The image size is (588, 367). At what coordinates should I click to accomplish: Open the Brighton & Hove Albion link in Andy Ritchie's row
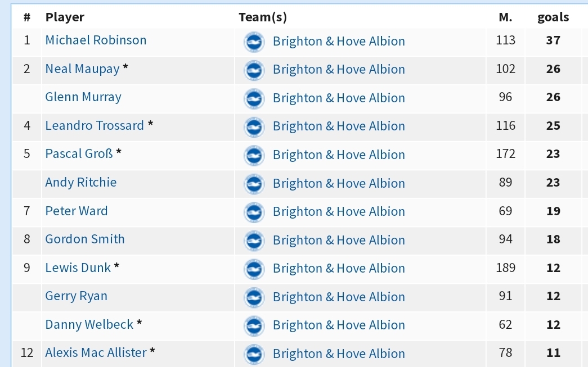(339, 183)
